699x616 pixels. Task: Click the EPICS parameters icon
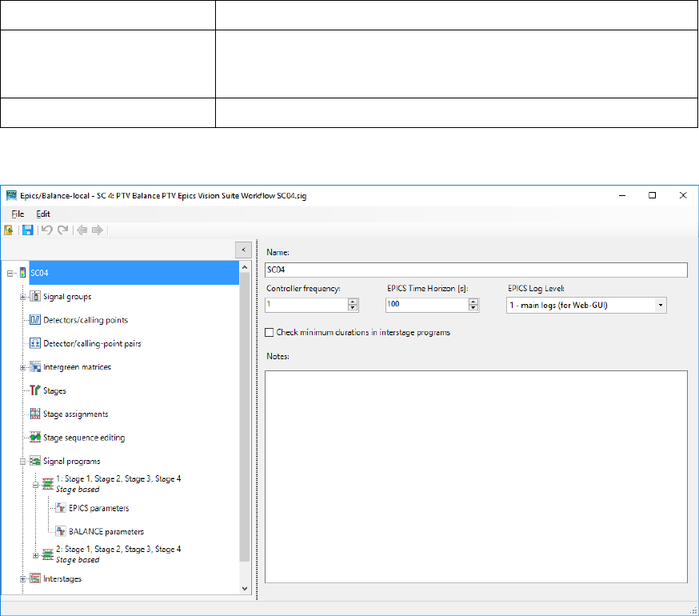[61, 508]
